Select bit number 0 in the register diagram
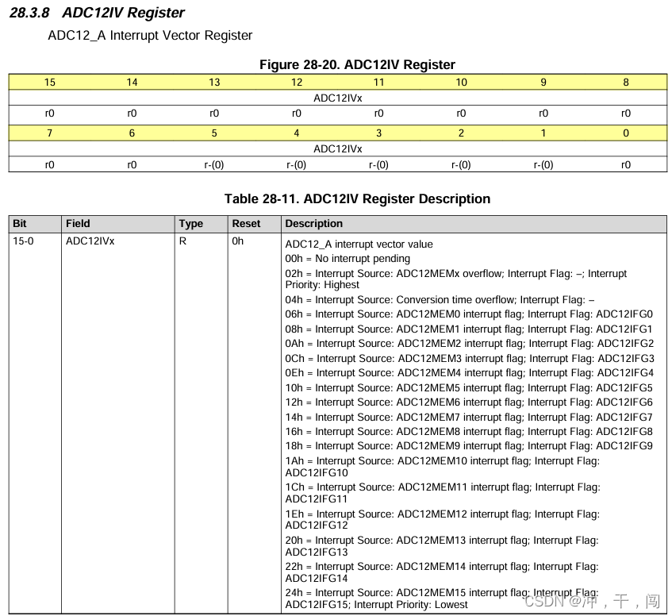Viewport: 672px width, 616px height. (x=625, y=133)
